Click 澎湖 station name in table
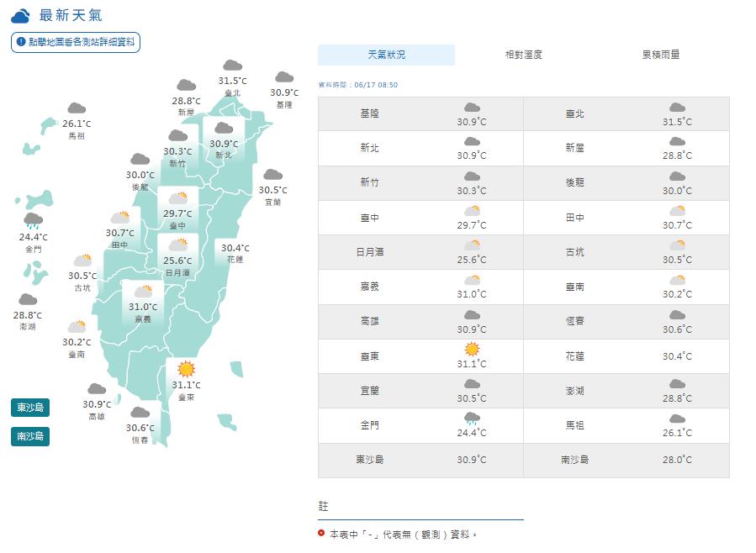Viewport: 756px width, 553px height. (x=574, y=391)
